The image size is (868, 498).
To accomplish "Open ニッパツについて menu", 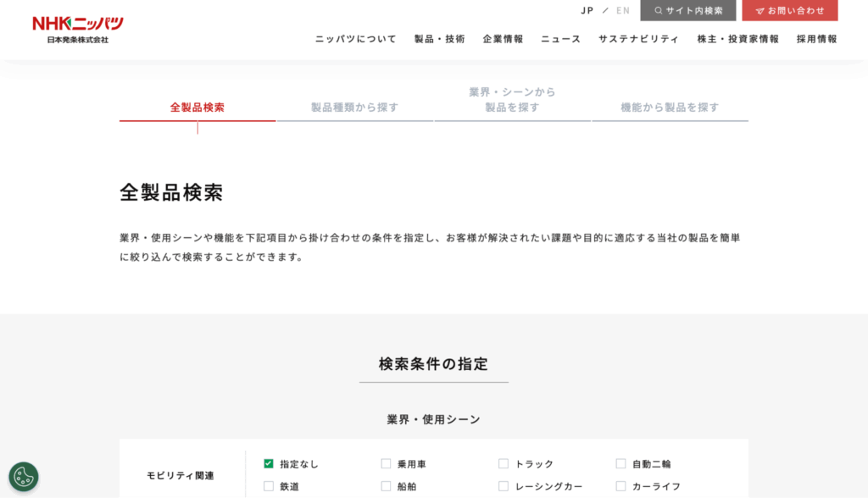I will (355, 39).
